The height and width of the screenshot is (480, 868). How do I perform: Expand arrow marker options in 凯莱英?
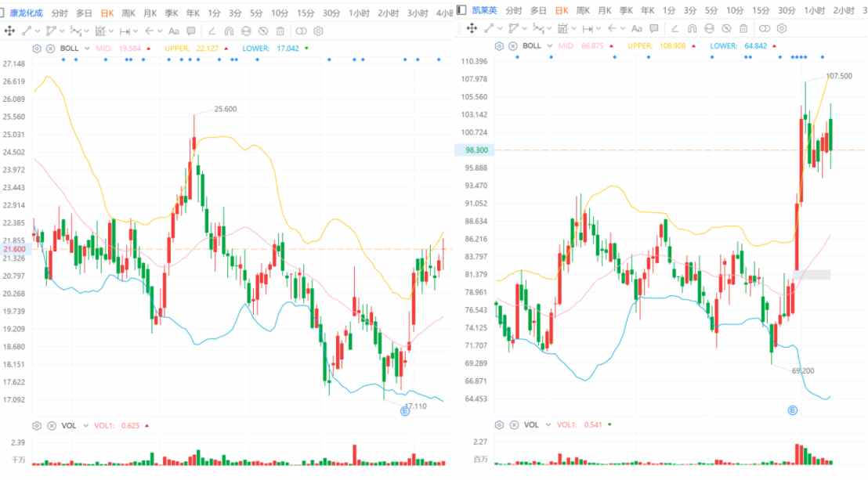coord(623,28)
